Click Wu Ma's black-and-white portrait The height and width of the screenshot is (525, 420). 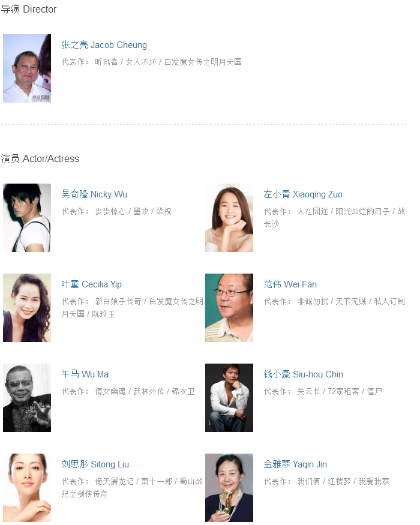click(27, 398)
